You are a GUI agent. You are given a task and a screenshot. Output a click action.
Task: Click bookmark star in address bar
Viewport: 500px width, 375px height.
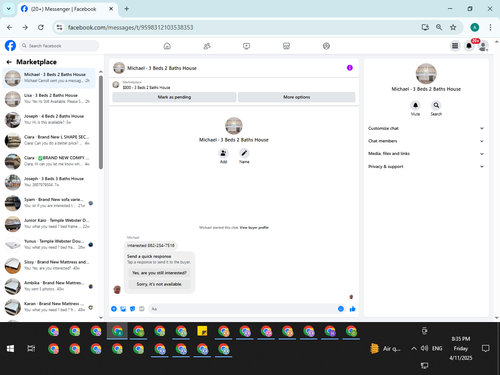click(453, 27)
